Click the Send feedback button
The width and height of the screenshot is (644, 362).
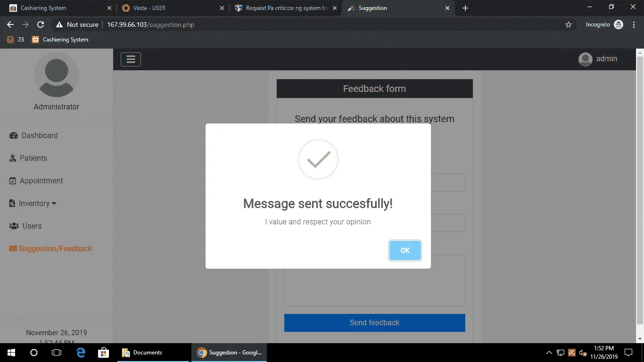[374, 322]
